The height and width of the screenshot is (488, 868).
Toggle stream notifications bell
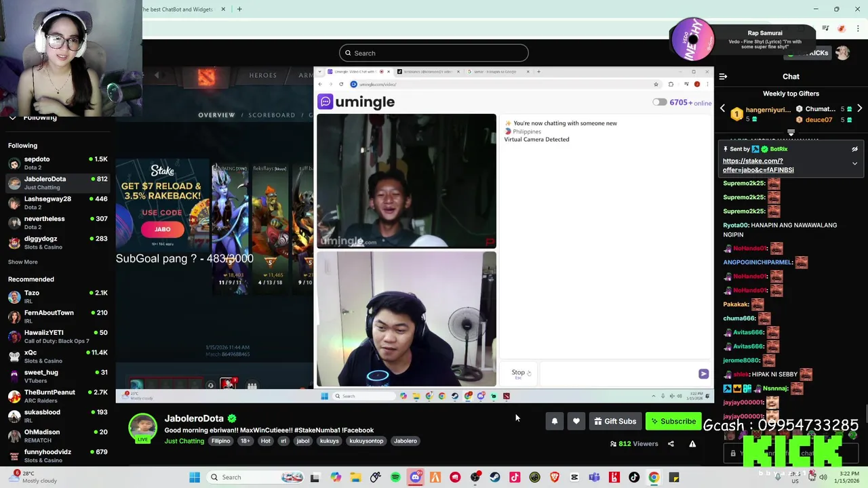point(554,422)
